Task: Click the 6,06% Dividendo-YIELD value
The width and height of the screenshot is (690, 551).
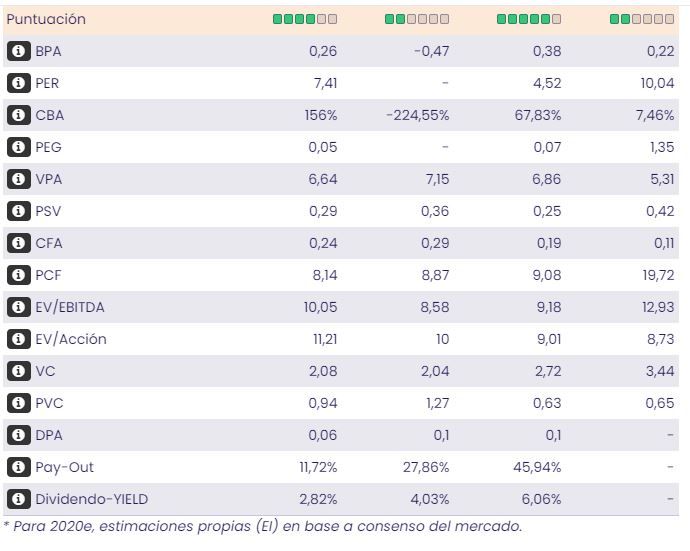Action: tap(542, 499)
